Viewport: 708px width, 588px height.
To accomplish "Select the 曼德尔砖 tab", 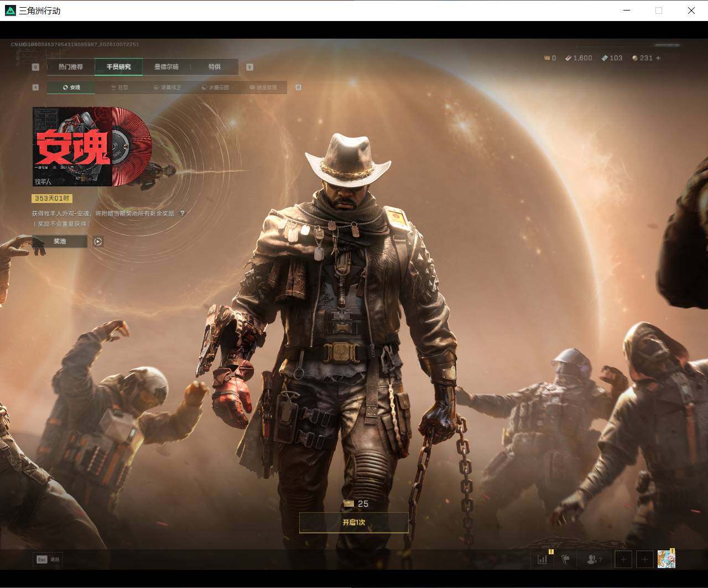I will click(166, 67).
